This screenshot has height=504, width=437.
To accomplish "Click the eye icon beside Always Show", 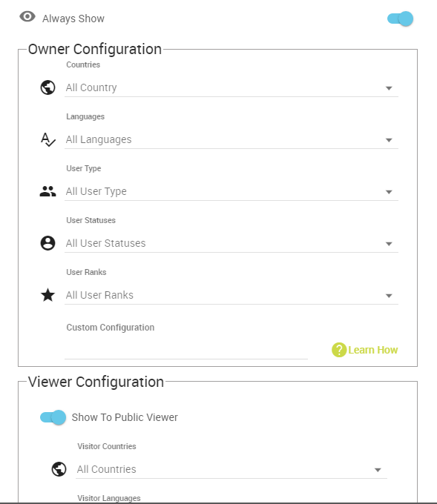I will [27, 16].
